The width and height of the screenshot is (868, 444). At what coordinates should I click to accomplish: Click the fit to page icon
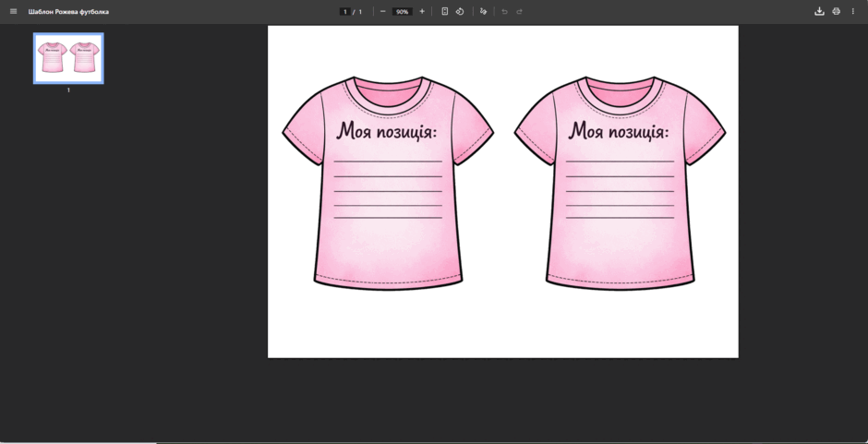(x=444, y=12)
